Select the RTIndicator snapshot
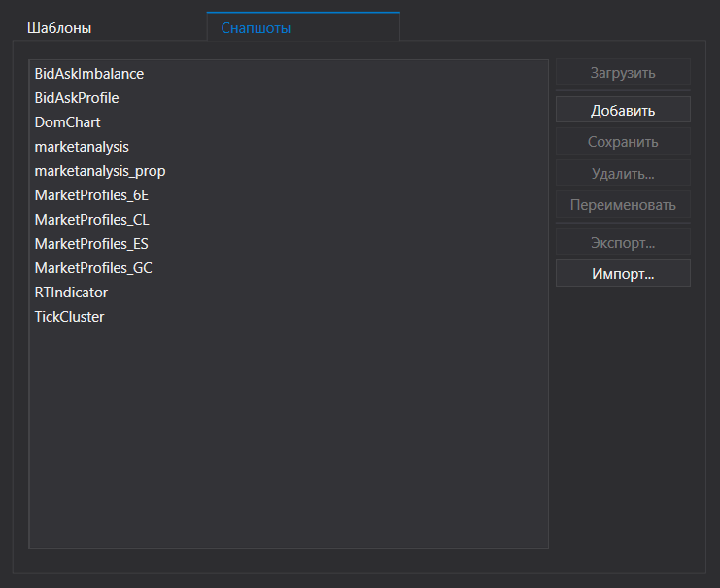720x588 pixels. 71,293
